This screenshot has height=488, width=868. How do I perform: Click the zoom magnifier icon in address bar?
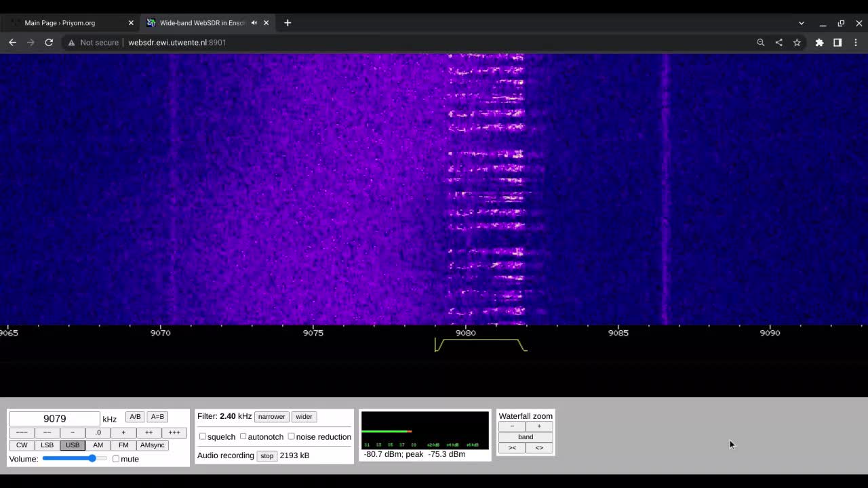tap(761, 42)
